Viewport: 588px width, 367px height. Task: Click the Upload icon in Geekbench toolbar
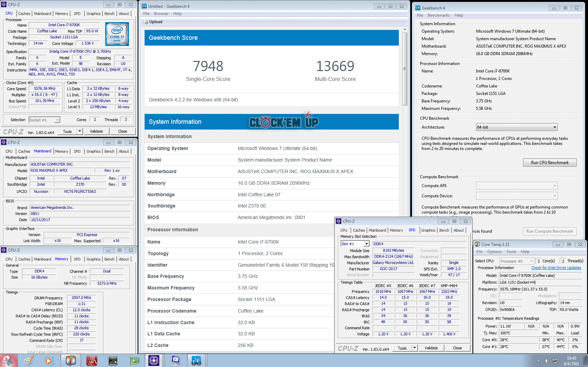click(146, 22)
